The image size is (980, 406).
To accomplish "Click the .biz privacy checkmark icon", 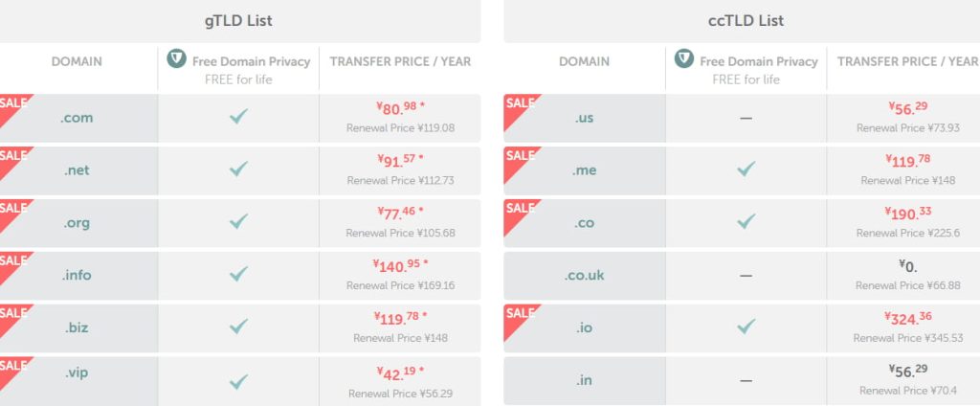I will point(238,327).
